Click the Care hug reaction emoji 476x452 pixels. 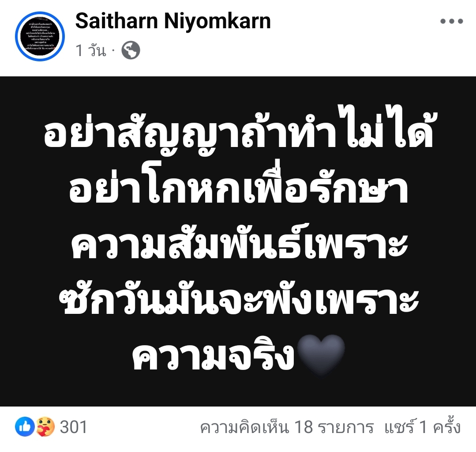(x=45, y=427)
